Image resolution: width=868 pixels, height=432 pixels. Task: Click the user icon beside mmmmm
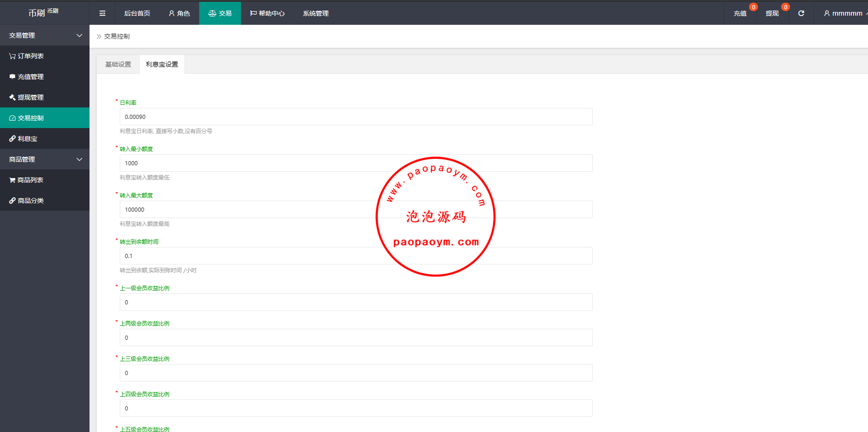(827, 13)
